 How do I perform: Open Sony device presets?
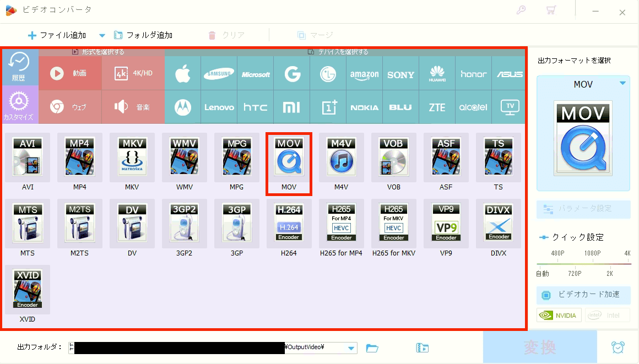(x=400, y=73)
